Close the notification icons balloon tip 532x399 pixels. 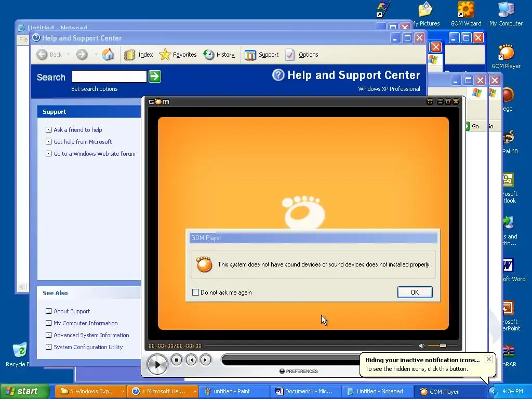(x=488, y=359)
